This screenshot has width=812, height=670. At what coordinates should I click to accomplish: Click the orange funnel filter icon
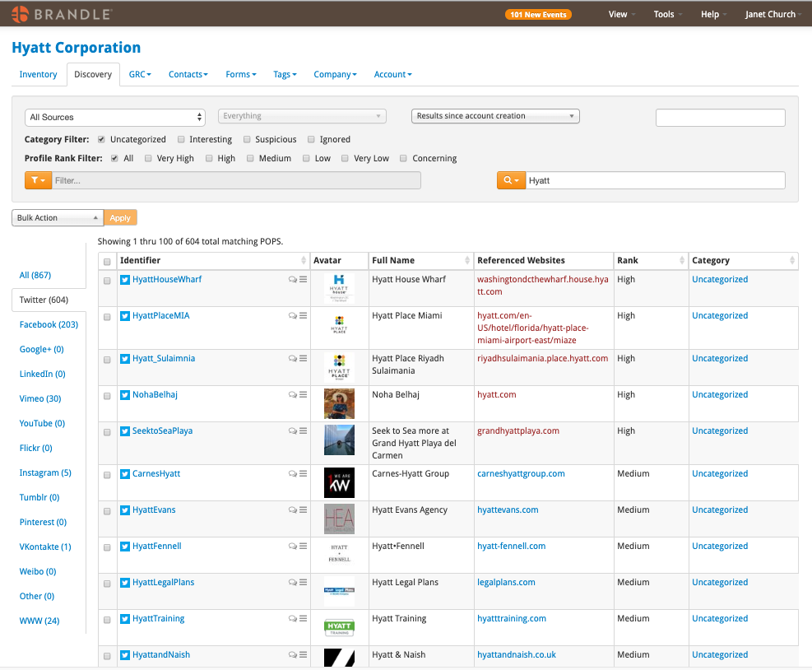tap(39, 180)
